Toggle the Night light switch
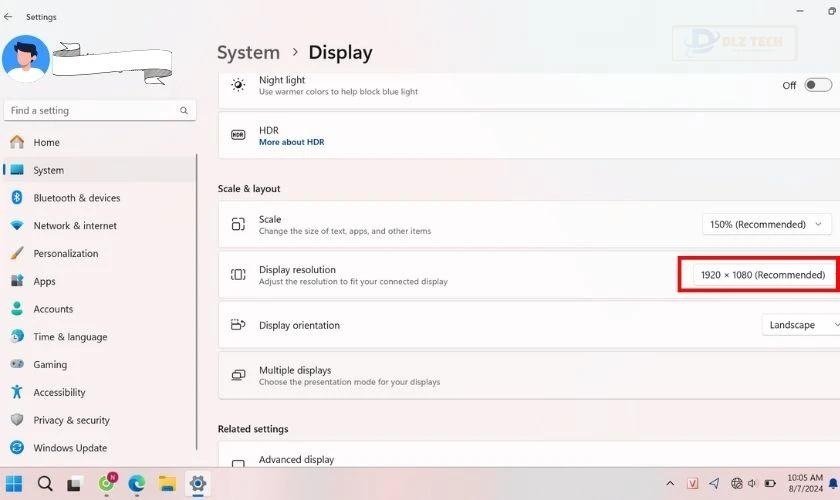840x500 pixels. click(x=818, y=85)
